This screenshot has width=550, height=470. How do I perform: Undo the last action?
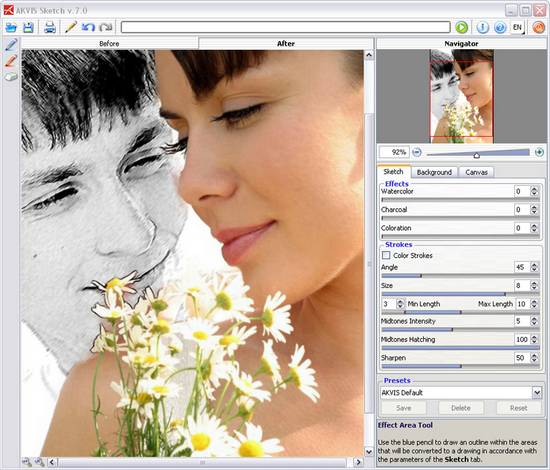tap(88, 27)
